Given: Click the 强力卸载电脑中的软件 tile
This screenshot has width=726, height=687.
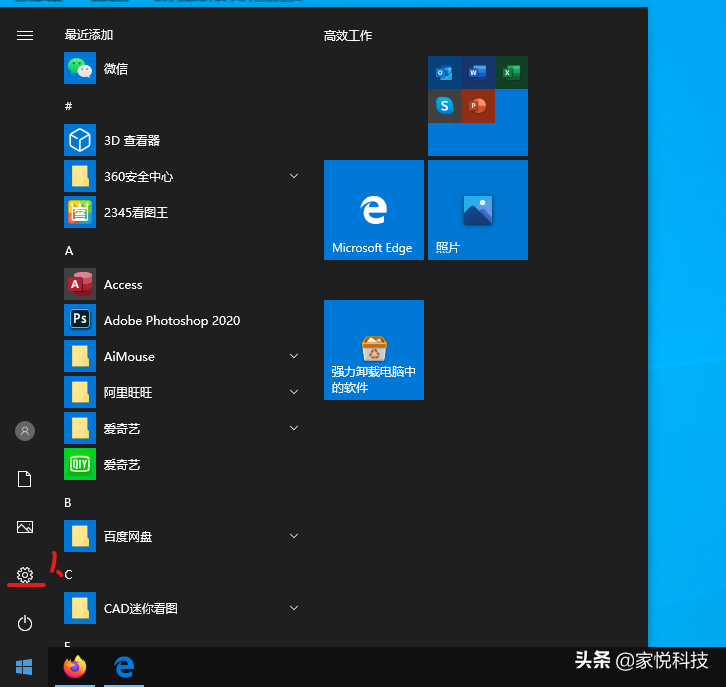Looking at the screenshot, I should point(374,350).
